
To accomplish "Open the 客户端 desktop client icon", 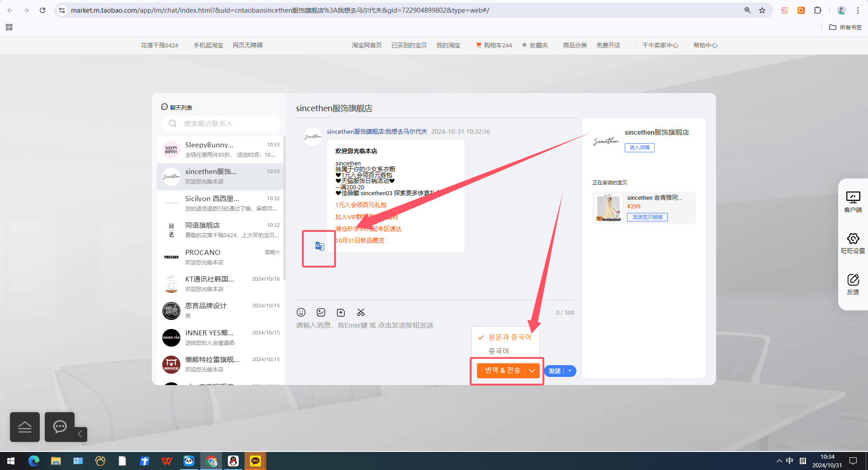I will [853, 201].
